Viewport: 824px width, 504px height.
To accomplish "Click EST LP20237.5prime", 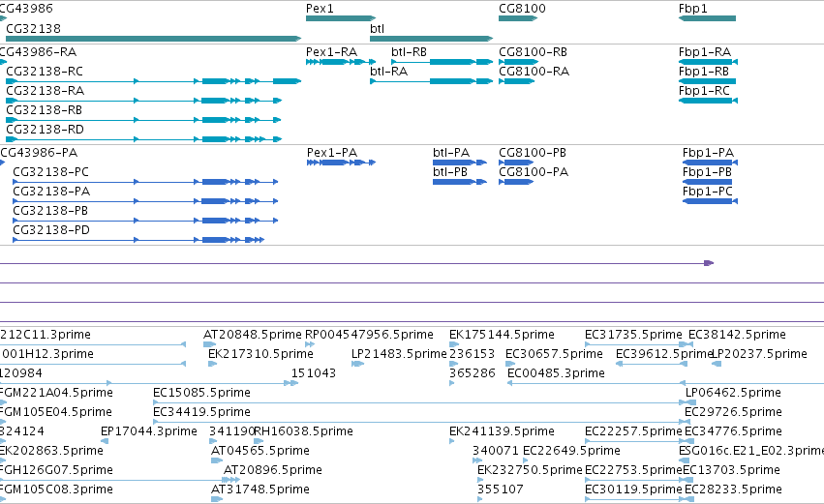I will pos(760,354).
